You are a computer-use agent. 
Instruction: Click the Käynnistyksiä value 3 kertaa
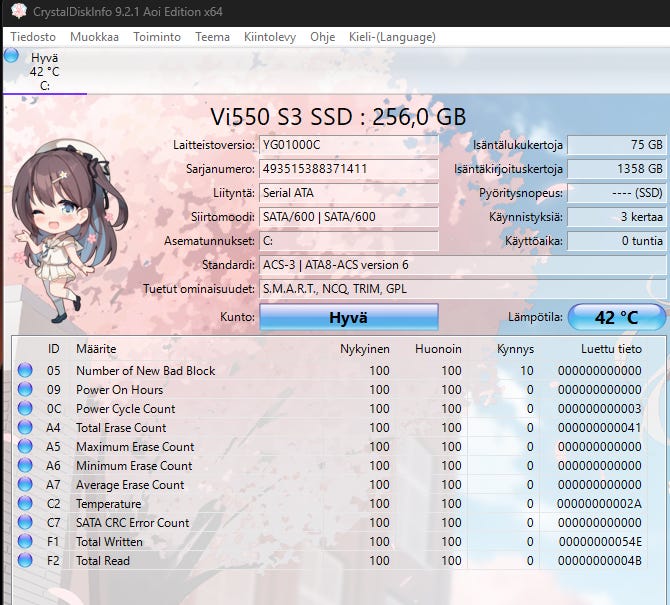click(x=617, y=217)
